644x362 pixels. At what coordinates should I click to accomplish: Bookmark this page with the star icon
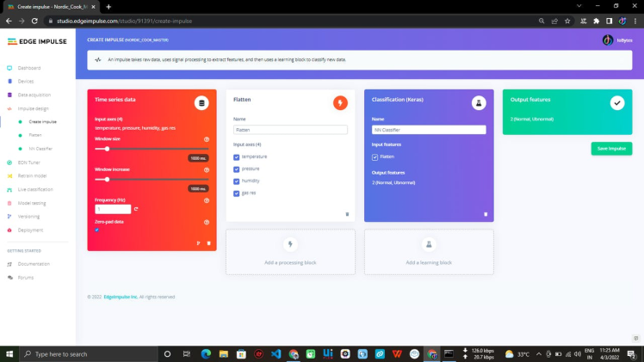click(x=567, y=21)
